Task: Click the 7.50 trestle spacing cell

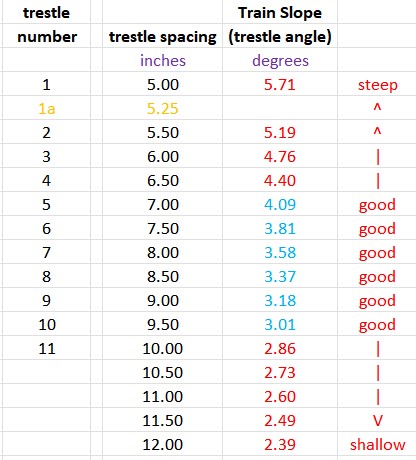Action: (x=163, y=228)
